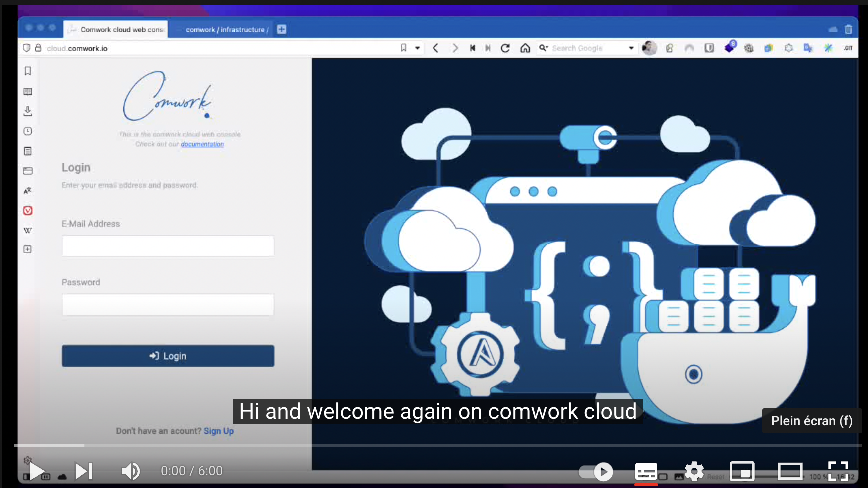Image resolution: width=868 pixels, height=488 pixels.
Task: Expand the search field dropdown arrow
Action: pos(631,48)
